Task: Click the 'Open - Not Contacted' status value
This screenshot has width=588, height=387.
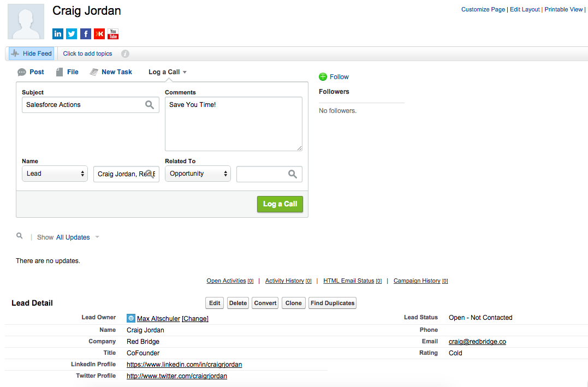Action: 480,318
